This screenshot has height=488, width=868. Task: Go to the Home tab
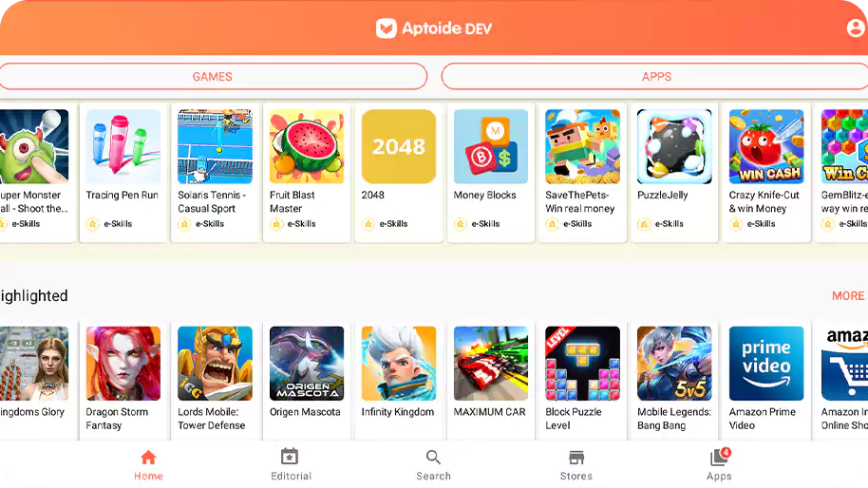coord(148,465)
